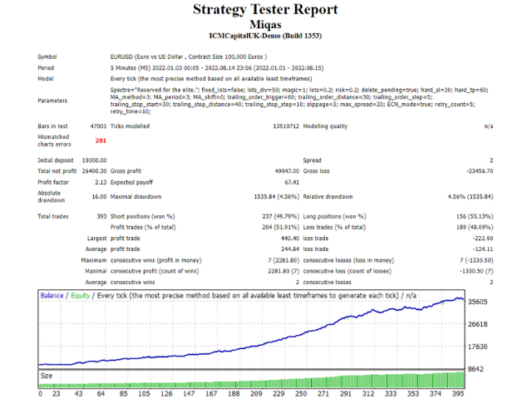Click average profit trade value '244.84'
532x399 pixels.
pyautogui.click(x=290, y=249)
